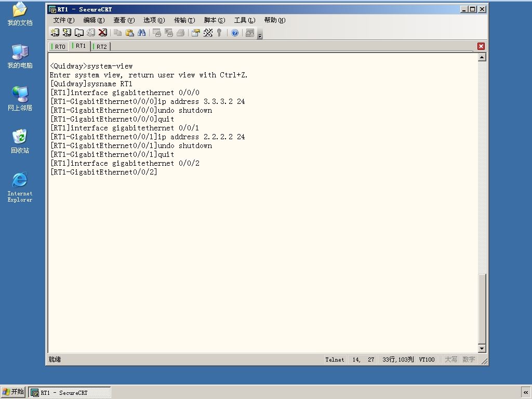
Task: Select 网上邻居 desktop icon
Action: click(20, 99)
